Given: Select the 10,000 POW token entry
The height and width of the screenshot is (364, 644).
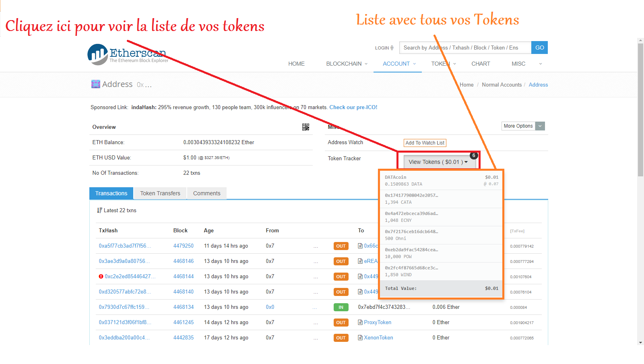Looking at the screenshot, I should click(x=442, y=253).
